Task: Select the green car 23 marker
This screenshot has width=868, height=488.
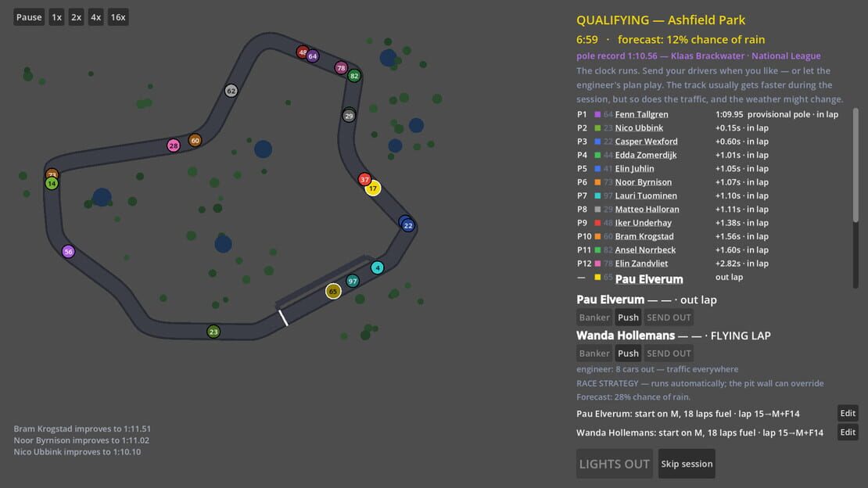Action: (x=213, y=332)
